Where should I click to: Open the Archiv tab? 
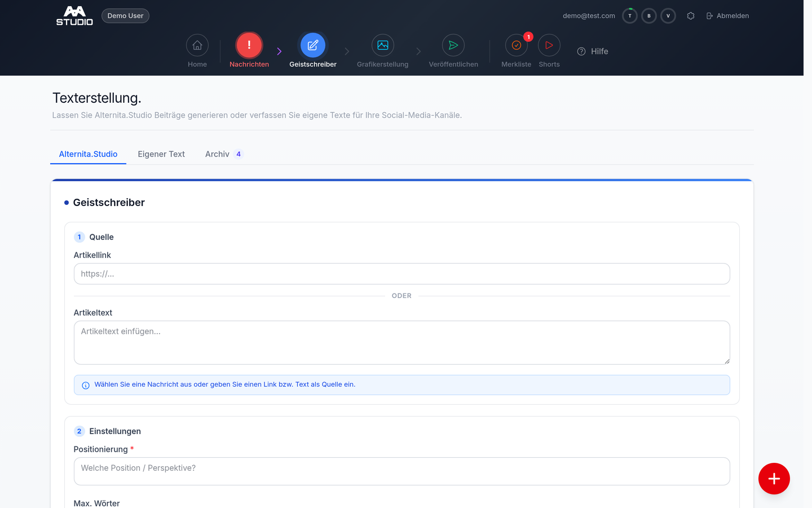tap(224, 154)
